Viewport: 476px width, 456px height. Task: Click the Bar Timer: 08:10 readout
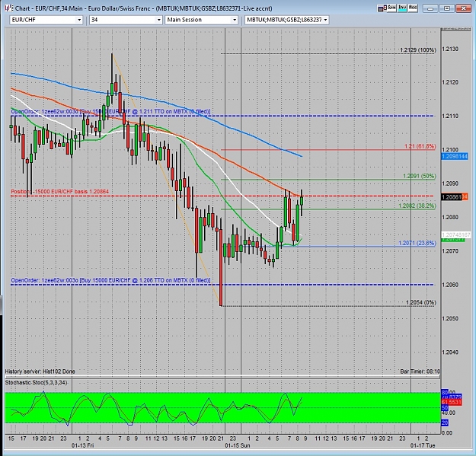[420, 371]
